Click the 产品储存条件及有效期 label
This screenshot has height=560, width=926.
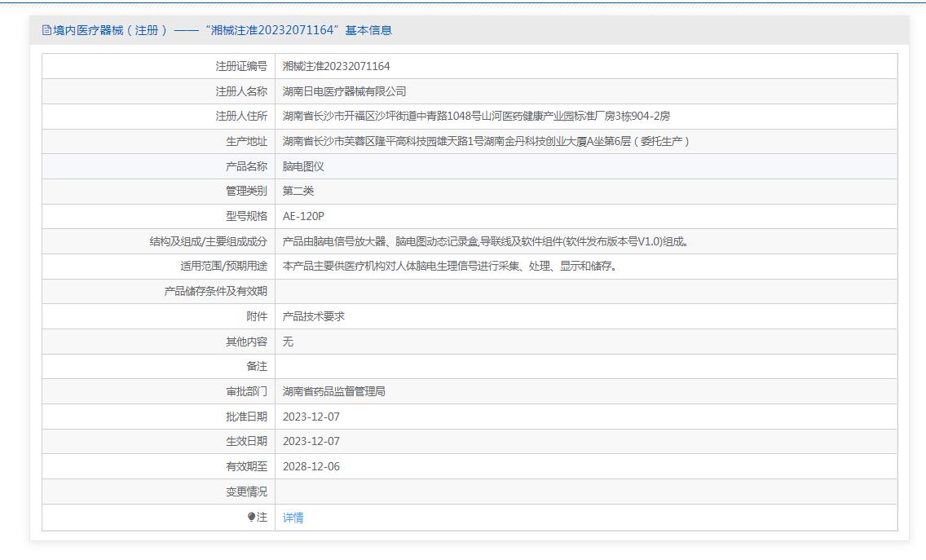[215, 291]
